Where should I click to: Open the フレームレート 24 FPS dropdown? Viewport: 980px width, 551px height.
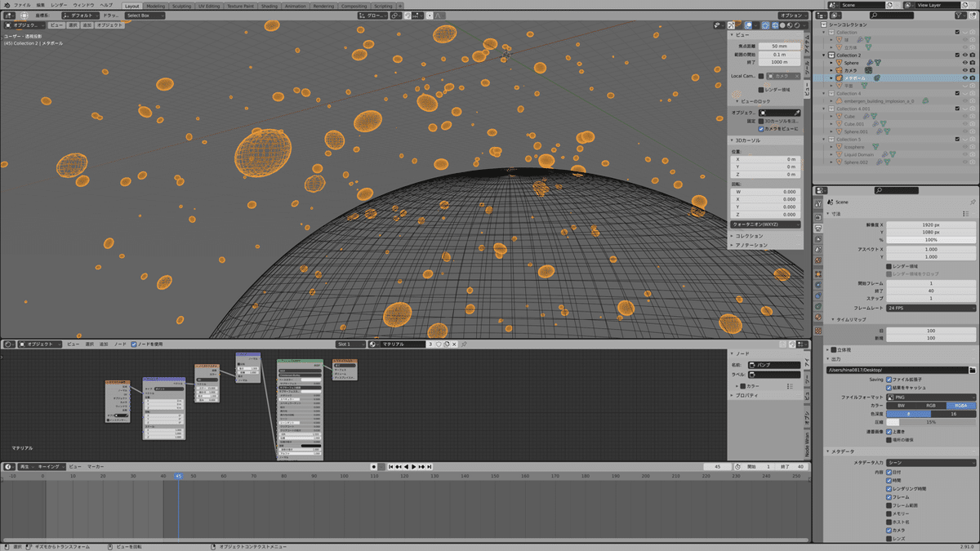[930, 308]
